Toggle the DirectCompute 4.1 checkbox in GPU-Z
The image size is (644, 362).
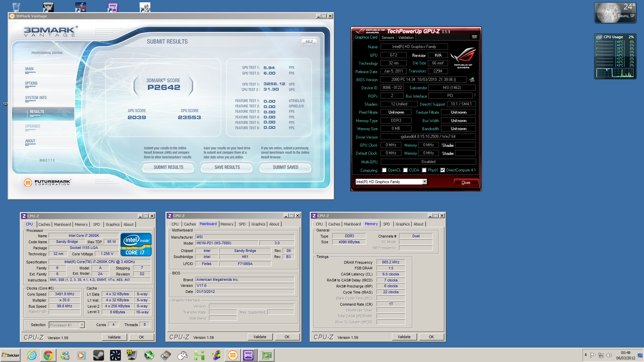pyautogui.click(x=443, y=170)
